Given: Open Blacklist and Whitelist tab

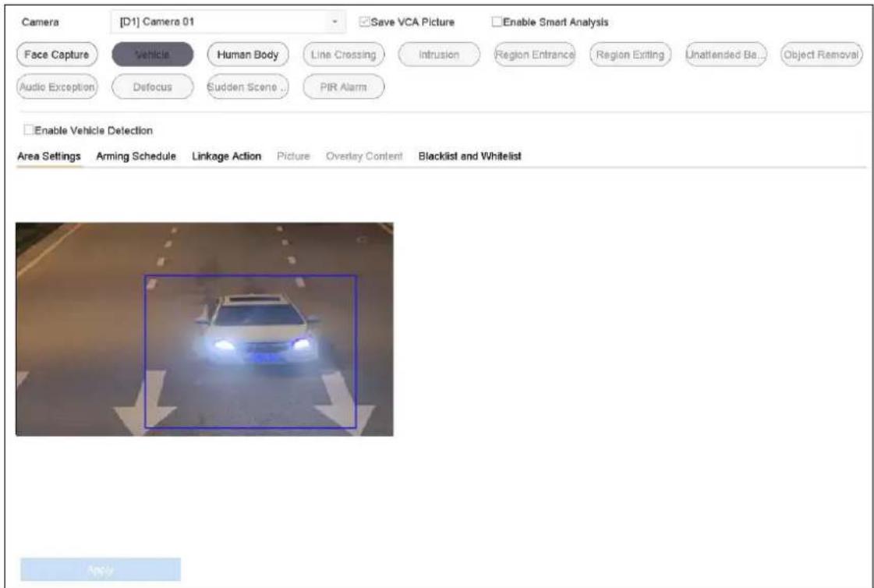Looking at the screenshot, I should (x=470, y=157).
